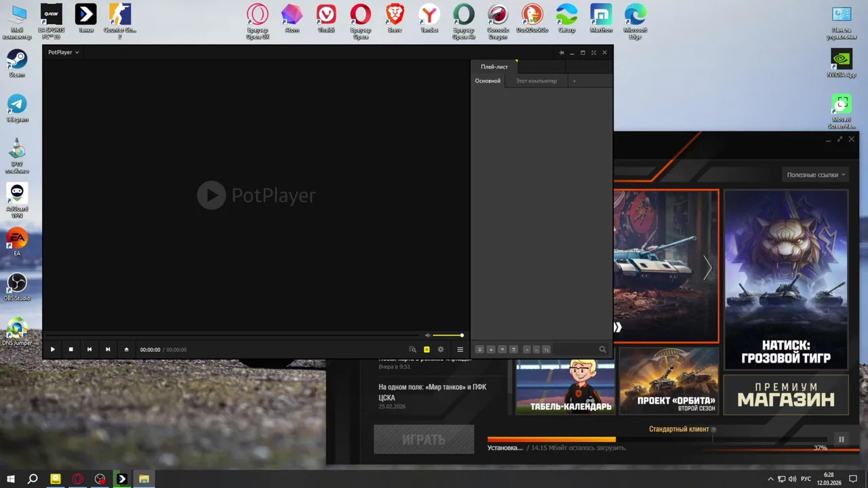The image size is (868, 488).
Task: Click the playlist sort button
Action: (546, 350)
